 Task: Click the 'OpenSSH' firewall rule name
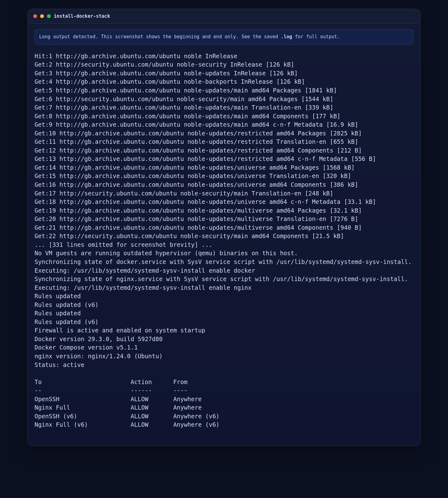47,399
